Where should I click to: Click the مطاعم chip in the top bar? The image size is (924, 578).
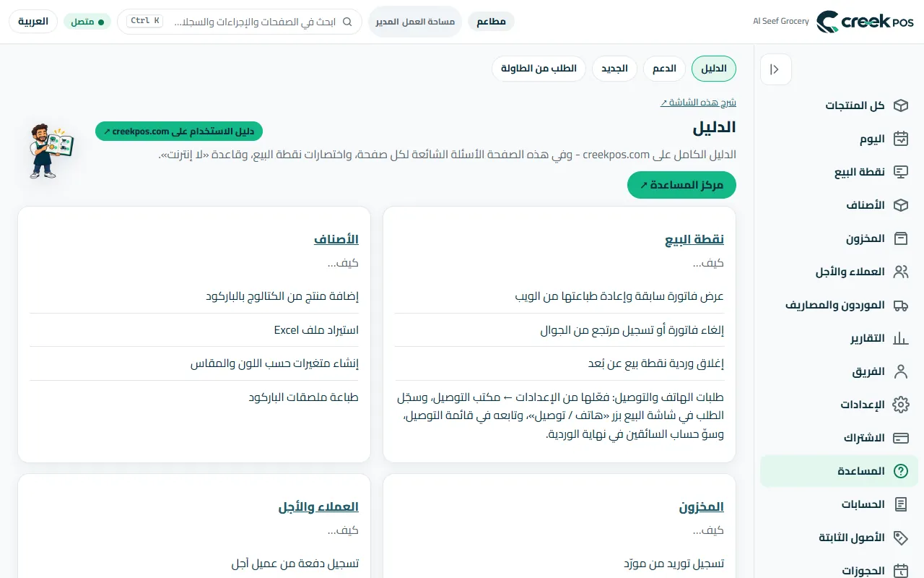click(x=492, y=22)
